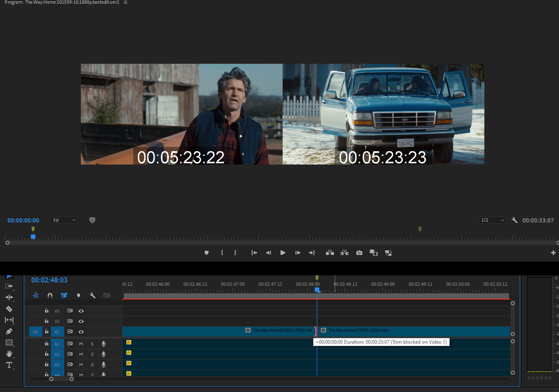Toggle V1 source patching button
The height and width of the screenshot is (392, 559).
click(35, 332)
